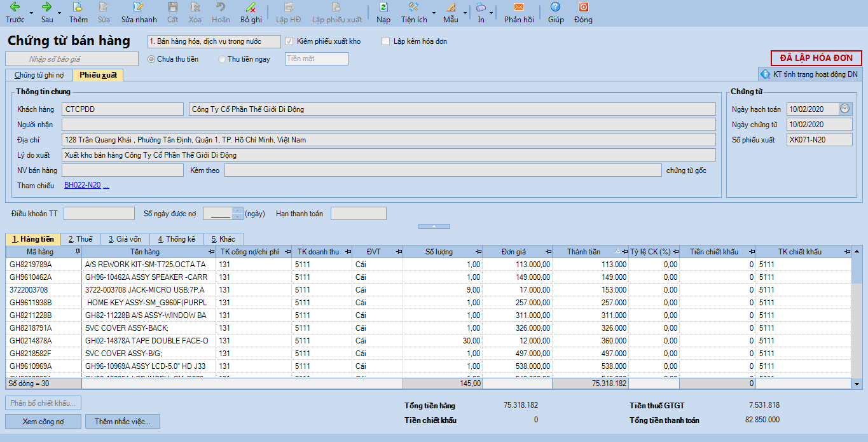Close the form with Đóng
Image resolution: width=868 pixels, height=442 pixels.
(583, 13)
